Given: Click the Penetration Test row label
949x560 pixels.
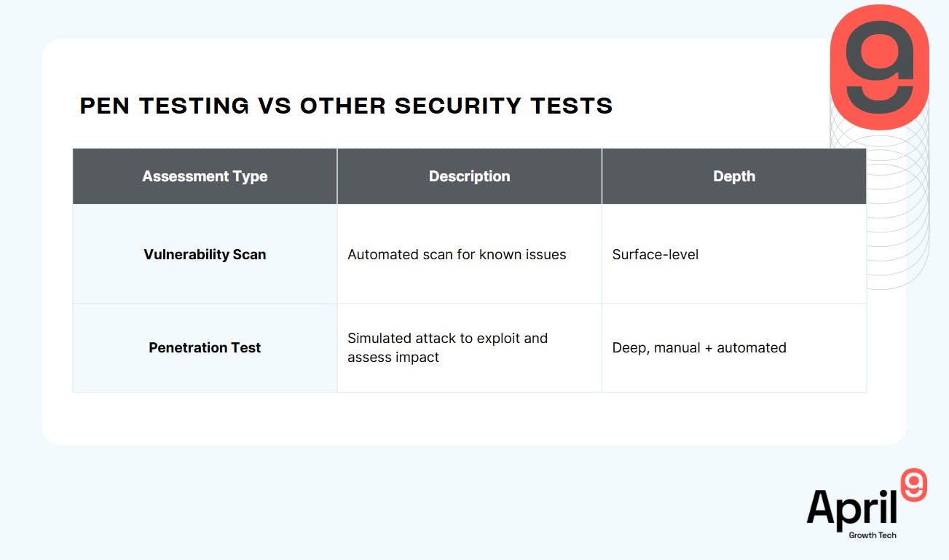Looking at the screenshot, I should coord(205,347).
